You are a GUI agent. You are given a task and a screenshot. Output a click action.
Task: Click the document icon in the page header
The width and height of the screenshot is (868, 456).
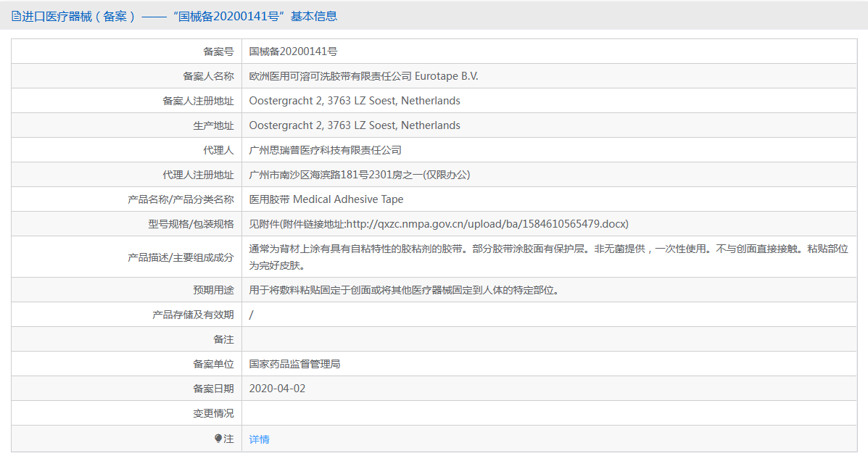click(16, 17)
